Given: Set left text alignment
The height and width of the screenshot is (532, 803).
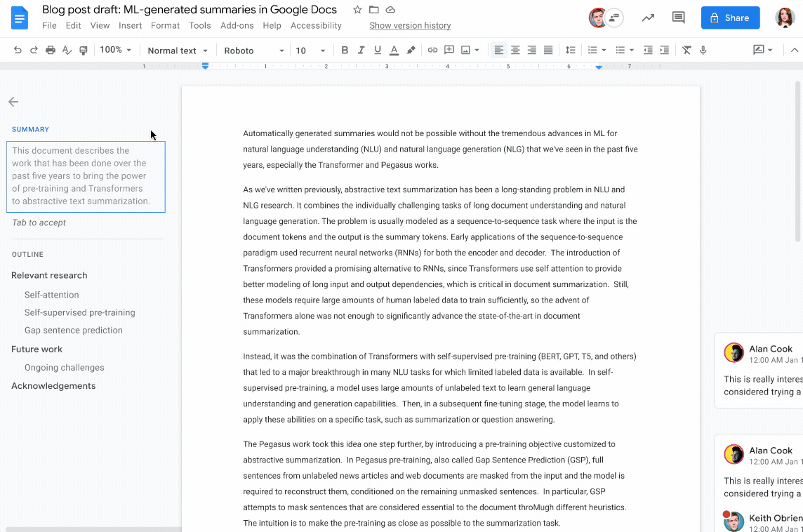Looking at the screenshot, I should tap(499, 50).
